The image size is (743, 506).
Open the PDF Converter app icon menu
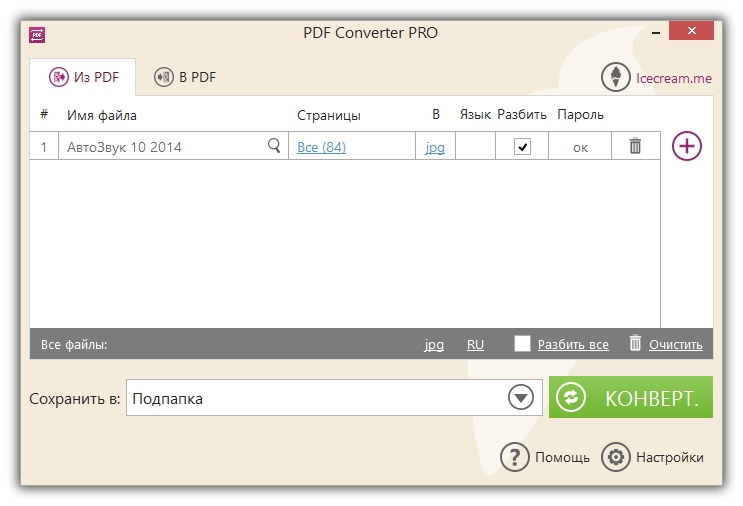click(37, 35)
